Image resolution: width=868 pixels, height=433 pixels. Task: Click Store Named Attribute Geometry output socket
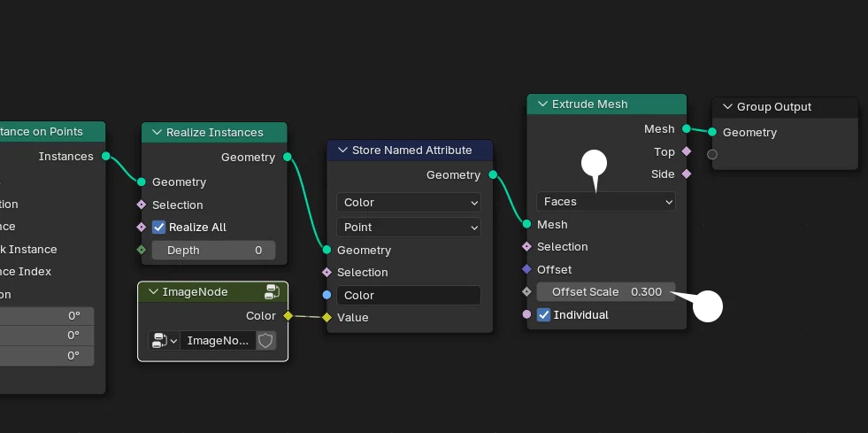493,174
